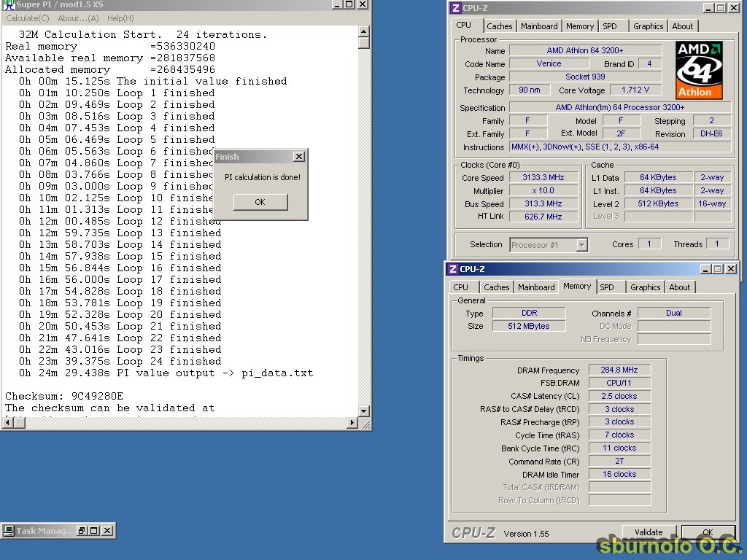
Task: Click the DRAM Frequency value 284.8 MHz
Action: [x=619, y=370]
